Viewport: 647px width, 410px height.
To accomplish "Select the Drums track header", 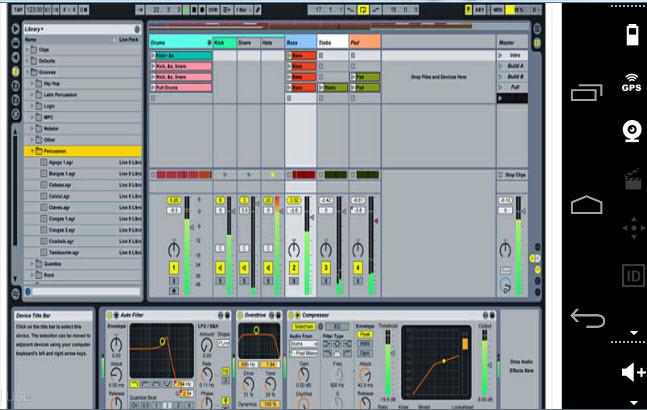I will (180, 42).
